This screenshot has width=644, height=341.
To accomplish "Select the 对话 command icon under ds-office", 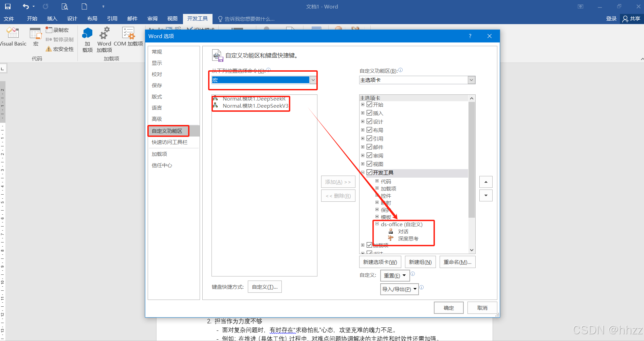I will click(391, 231).
